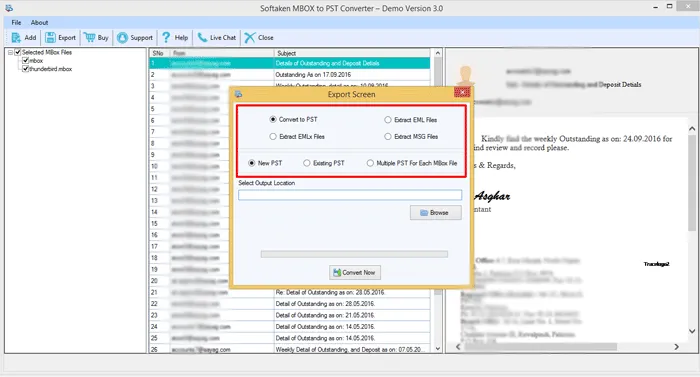
Task: Click the Subject column header
Action: click(352, 53)
